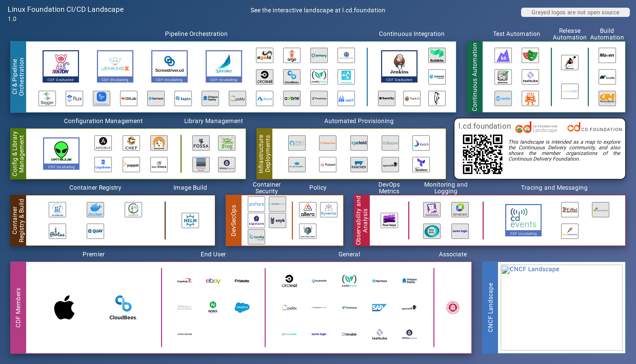This screenshot has height=364, width=636.
Task: Select the testkube tile in Test Automation
Action: pyautogui.click(x=530, y=77)
